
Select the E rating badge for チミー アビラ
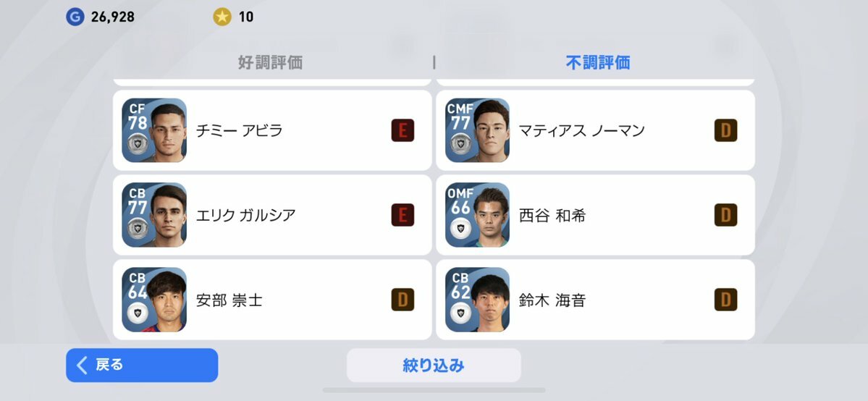point(403,131)
